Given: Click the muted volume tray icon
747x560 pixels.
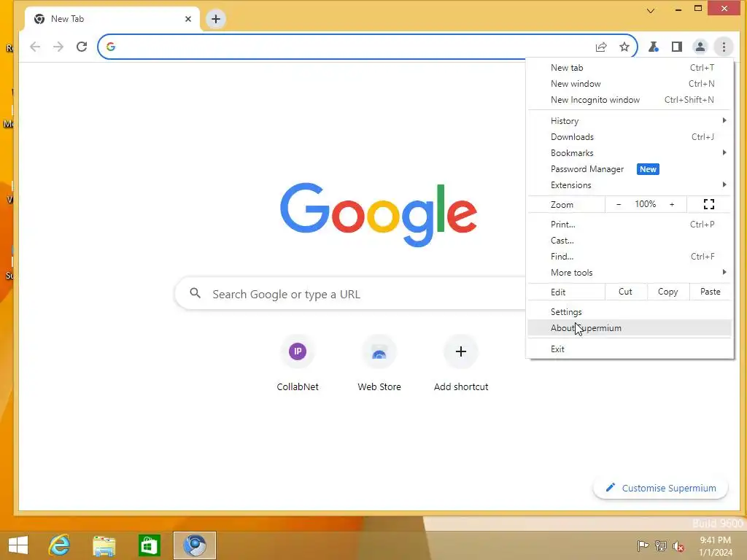Looking at the screenshot, I should (678, 545).
